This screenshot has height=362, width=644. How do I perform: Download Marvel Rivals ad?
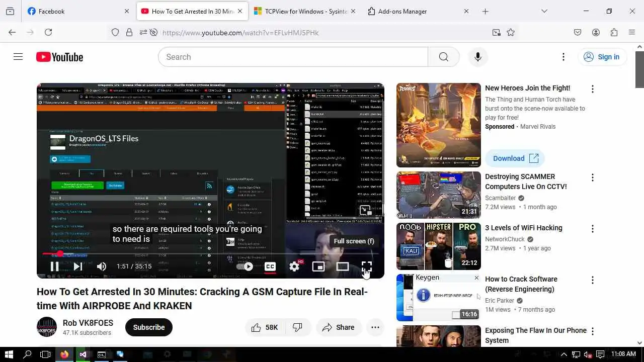515,158
